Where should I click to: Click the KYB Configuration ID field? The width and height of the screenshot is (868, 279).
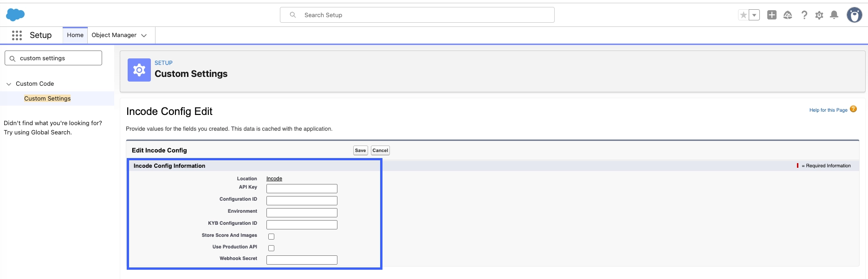click(302, 225)
